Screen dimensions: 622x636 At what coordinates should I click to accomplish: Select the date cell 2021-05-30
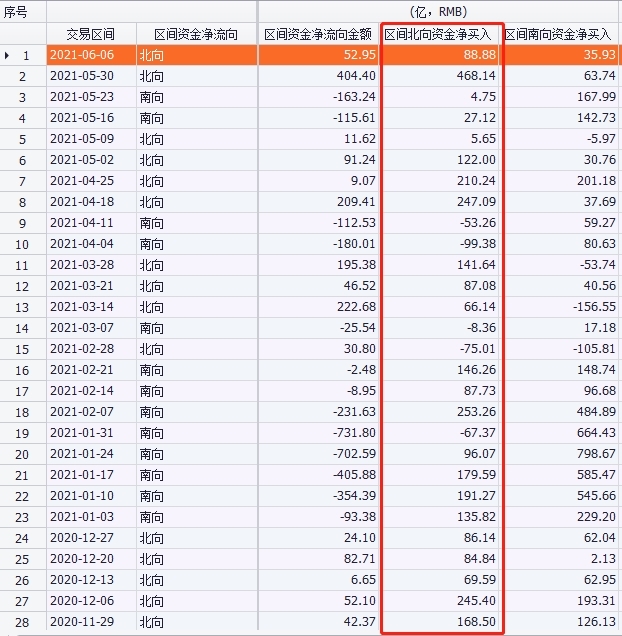pyautogui.click(x=91, y=76)
